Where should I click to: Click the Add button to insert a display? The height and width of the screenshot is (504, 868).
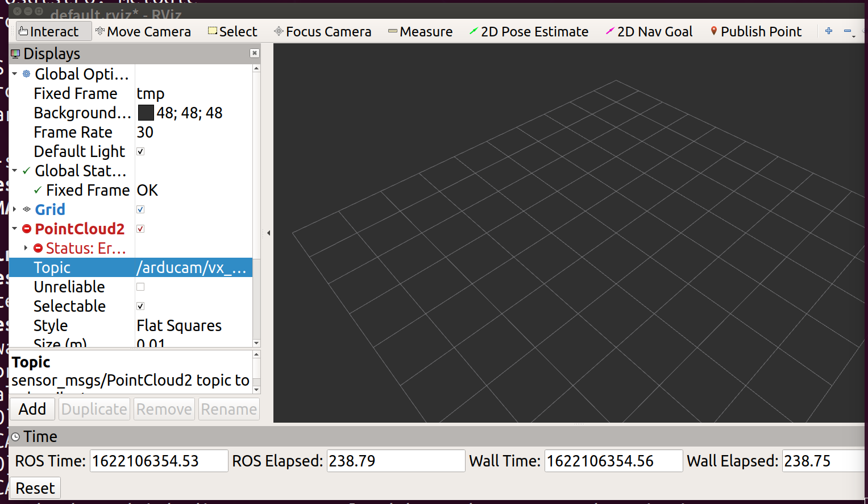tap(32, 408)
